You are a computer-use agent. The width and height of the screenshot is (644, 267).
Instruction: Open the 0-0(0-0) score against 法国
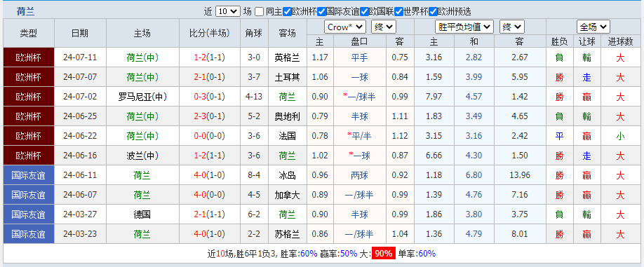click(210, 136)
